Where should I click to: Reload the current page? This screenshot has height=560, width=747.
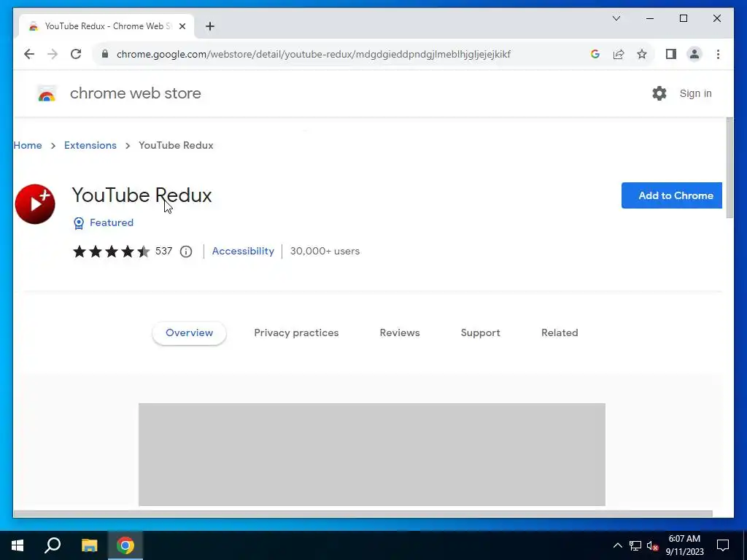[x=76, y=54]
